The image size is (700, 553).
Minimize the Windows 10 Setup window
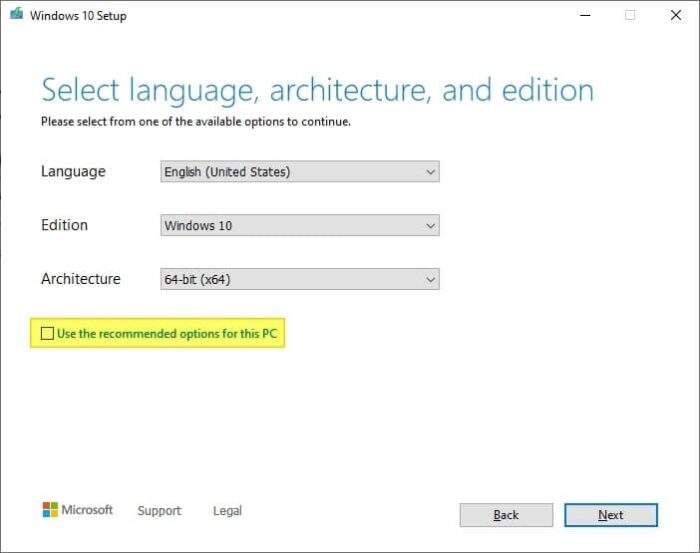(585, 15)
